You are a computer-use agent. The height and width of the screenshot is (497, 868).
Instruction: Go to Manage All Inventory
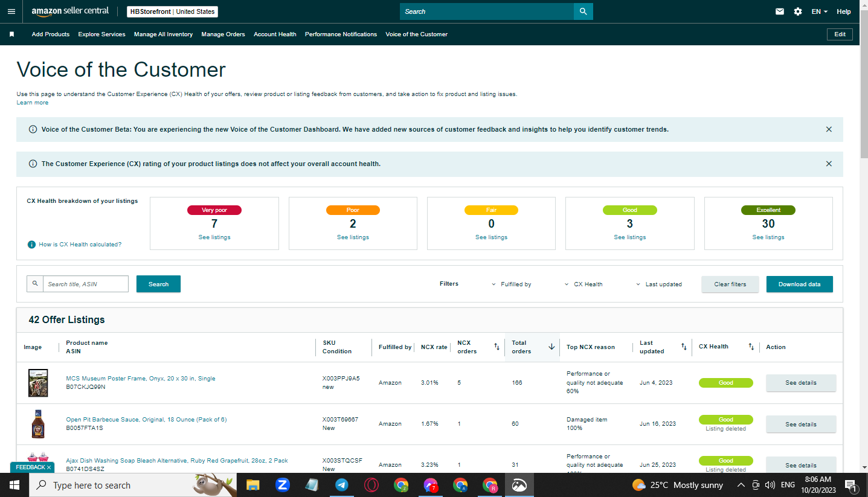click(x=163, y=34)
